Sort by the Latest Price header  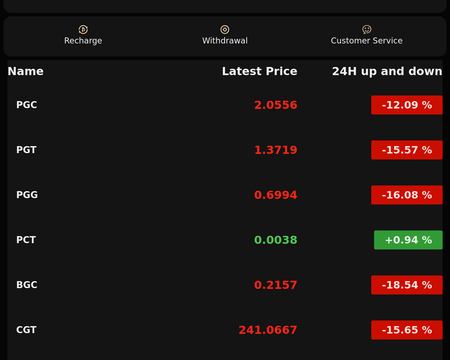(260, 71)
